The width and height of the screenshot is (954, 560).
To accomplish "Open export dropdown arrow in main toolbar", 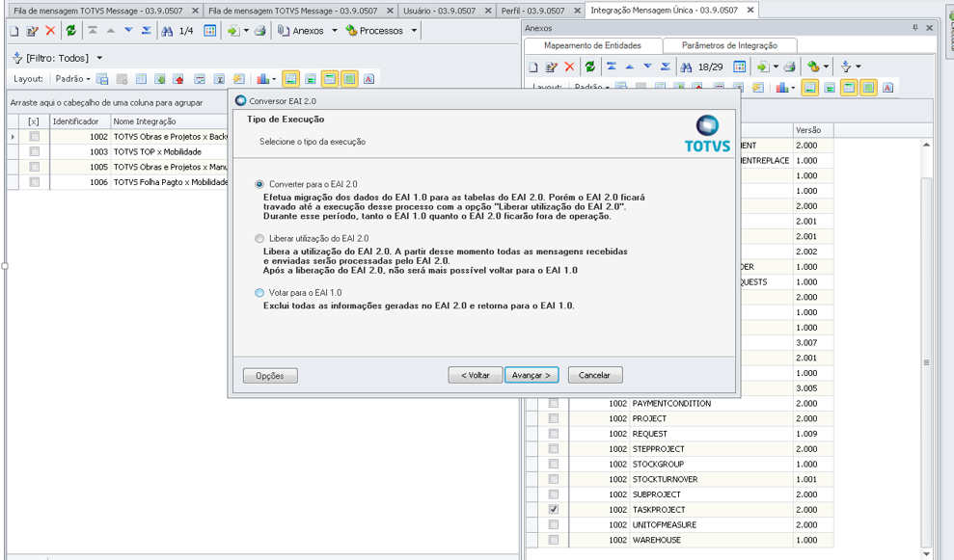I will 246,31.
